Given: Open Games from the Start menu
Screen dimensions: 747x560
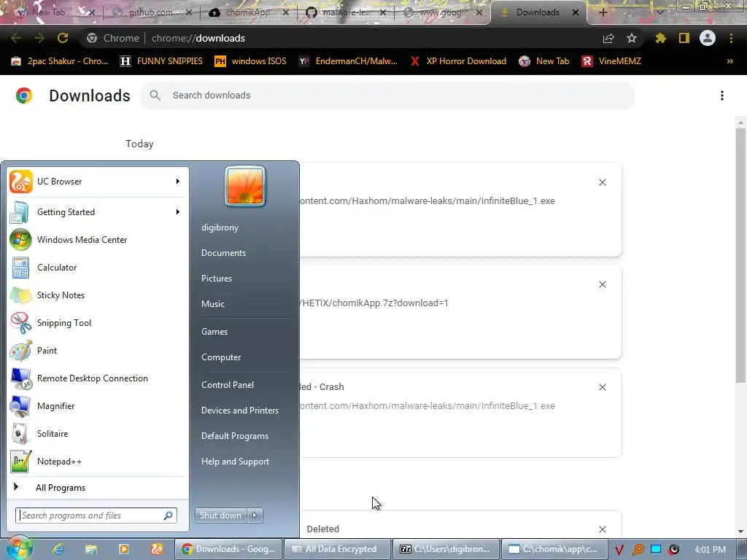Looking at the screenshot, I should 214,332.
